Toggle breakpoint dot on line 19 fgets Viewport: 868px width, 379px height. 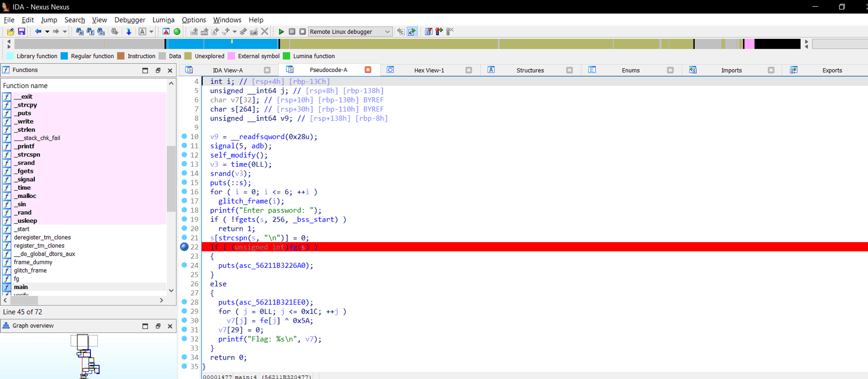coord(184,219)
